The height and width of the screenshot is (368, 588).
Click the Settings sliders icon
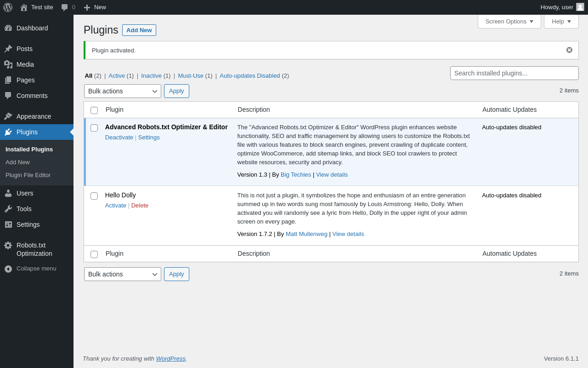click(x=8, y=224)
